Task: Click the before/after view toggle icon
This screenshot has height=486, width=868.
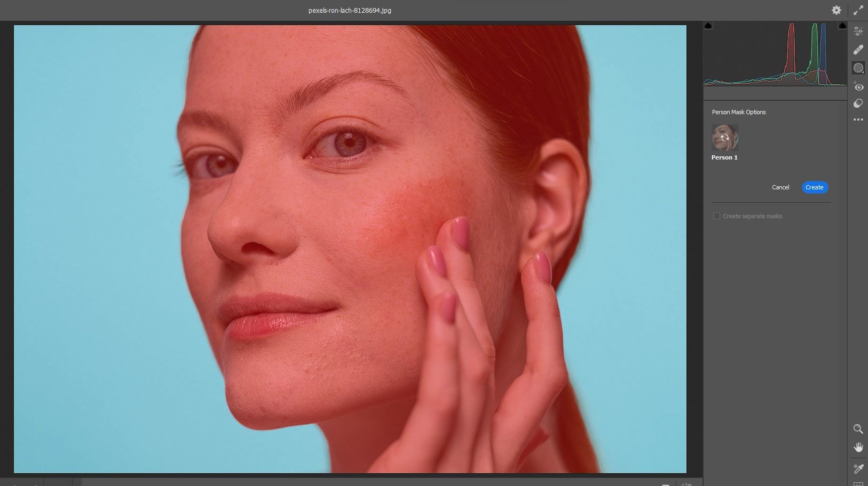Action: (x=686, y=484)
